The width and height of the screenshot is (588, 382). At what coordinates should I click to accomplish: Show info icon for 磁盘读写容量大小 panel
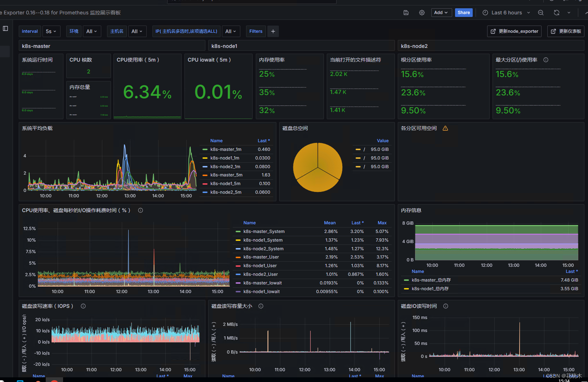(x=261, y=306)
